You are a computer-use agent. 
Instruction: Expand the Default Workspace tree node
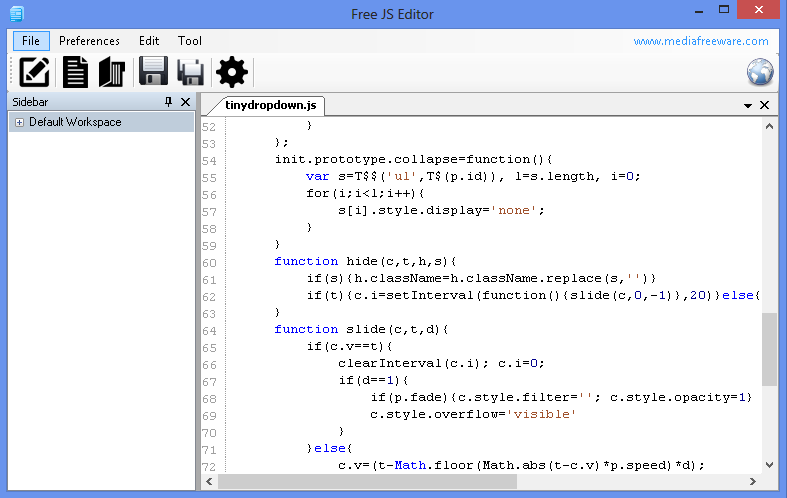(x=19, y=122)
